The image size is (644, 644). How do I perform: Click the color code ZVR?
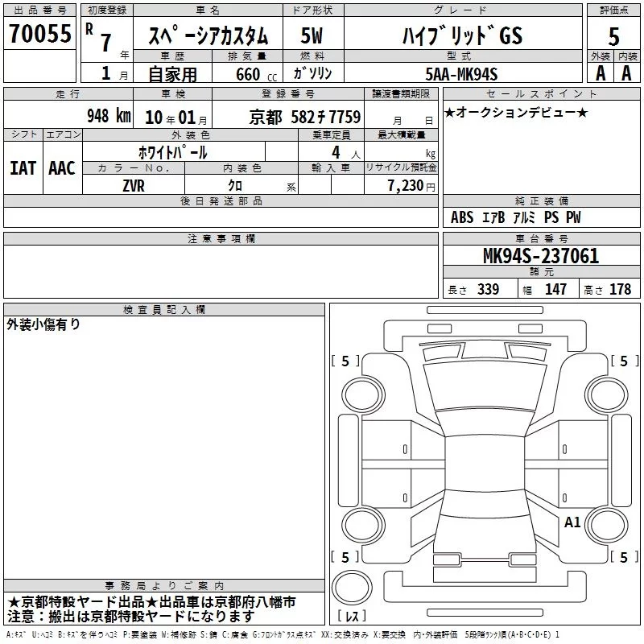coord(134,184)
